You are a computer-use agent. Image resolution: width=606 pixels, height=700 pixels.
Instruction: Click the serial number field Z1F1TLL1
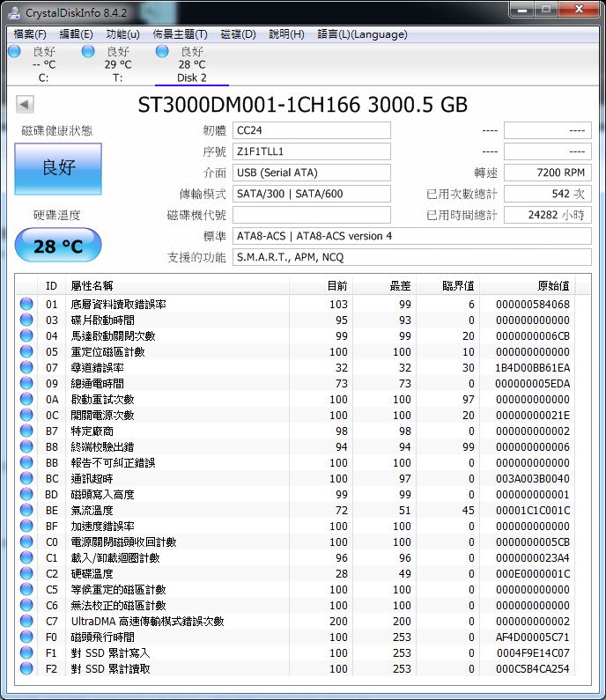click(x=311, y=151)
